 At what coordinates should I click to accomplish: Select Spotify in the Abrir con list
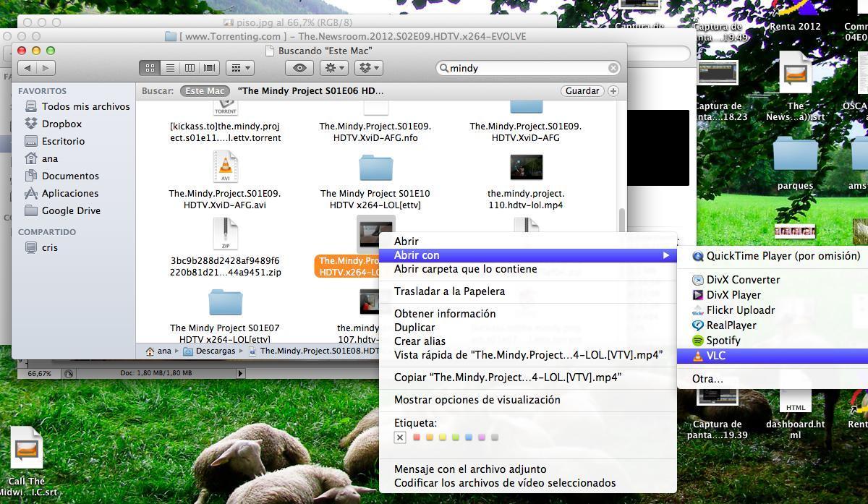[x=723, y=341]
